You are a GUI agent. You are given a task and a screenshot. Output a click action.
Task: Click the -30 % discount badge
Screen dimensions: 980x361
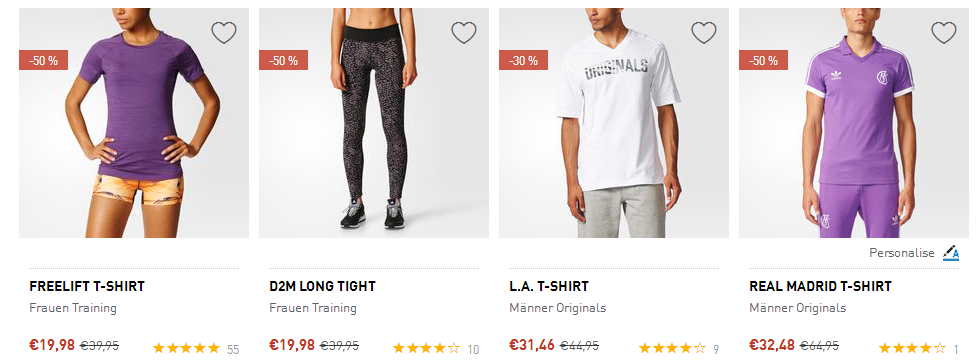click(523, 60)
